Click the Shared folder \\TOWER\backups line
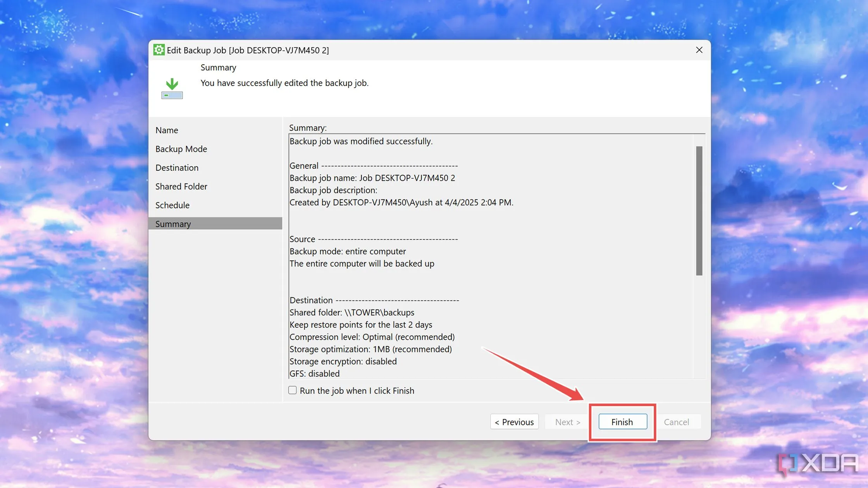868x488 pixels. [x=351, y=313]
